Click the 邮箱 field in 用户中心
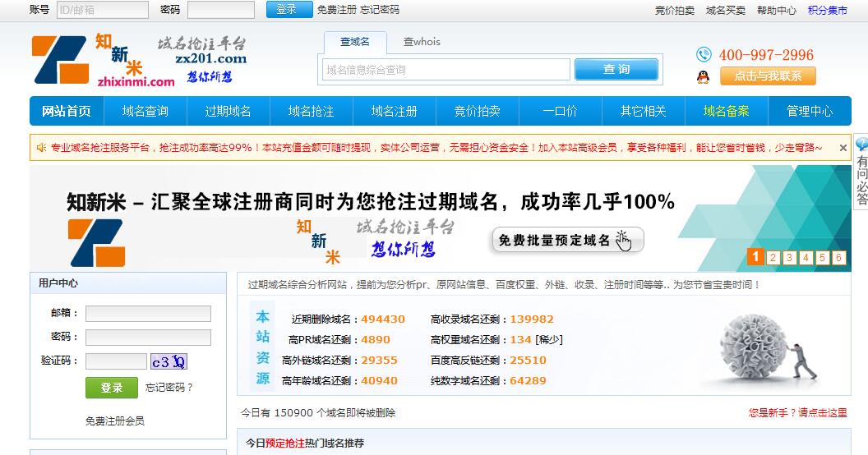The width and height of the screenshot is (868, 455). pos(148,314)
